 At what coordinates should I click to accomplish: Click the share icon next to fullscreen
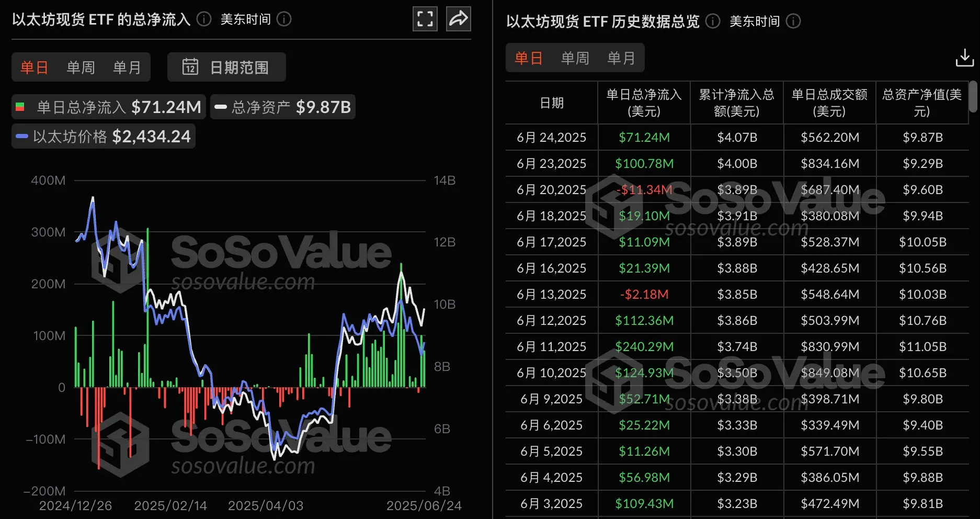click(x=458, y=18)
